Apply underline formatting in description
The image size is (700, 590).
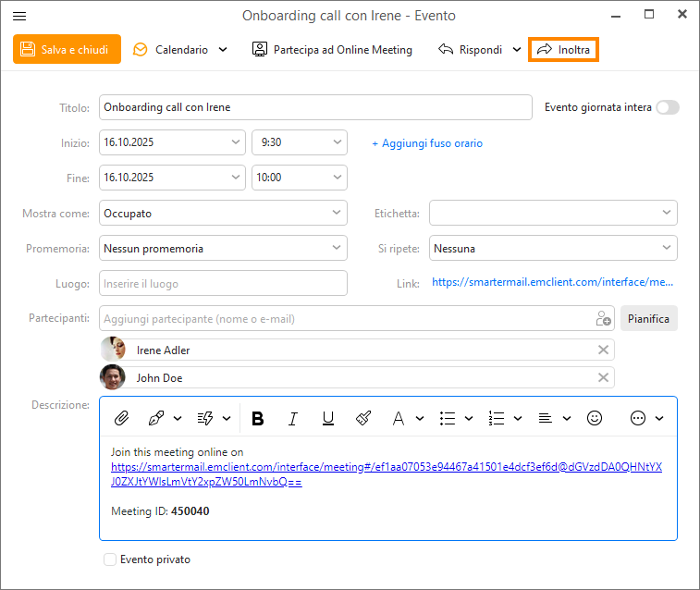coord(328,418)
